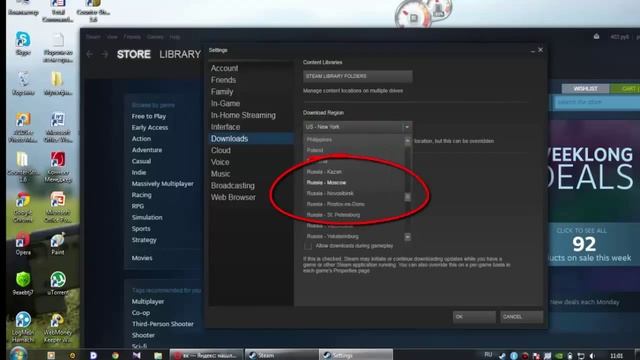Click scroll-down arrow in region list

pos(407,237)
